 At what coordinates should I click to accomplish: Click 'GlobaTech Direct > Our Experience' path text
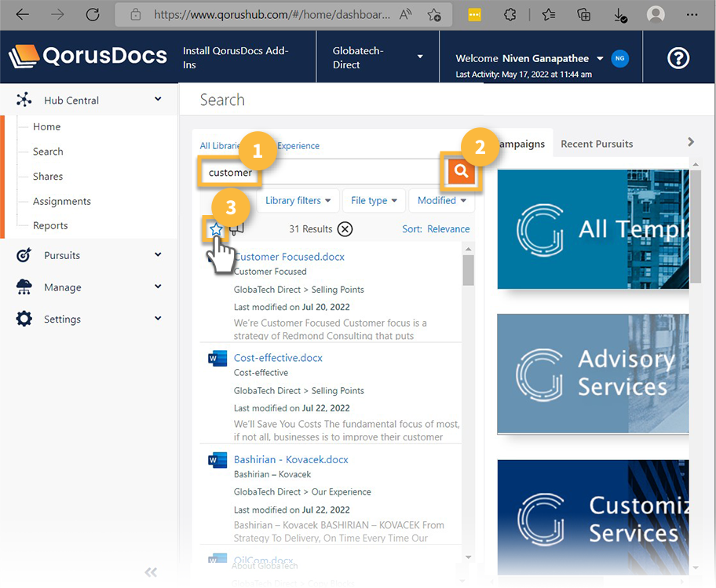tap(302, 491)
